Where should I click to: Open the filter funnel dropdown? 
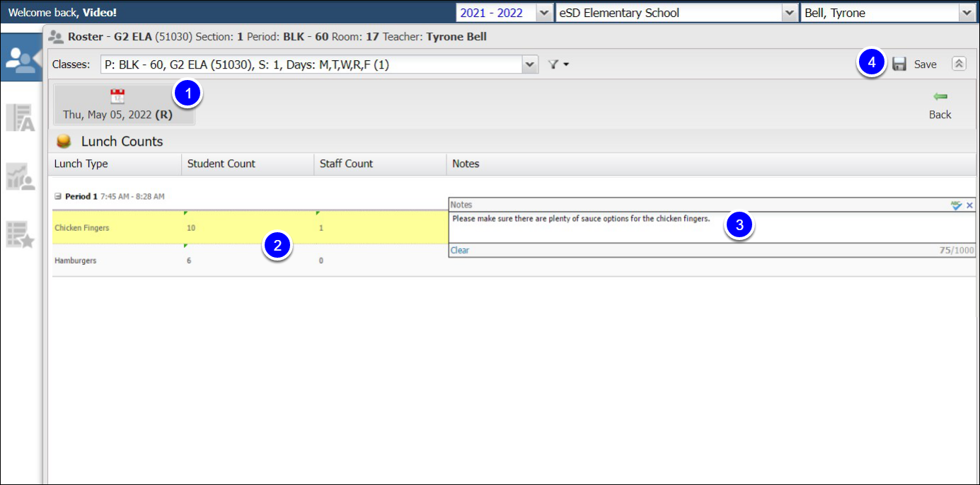[558, 64]
